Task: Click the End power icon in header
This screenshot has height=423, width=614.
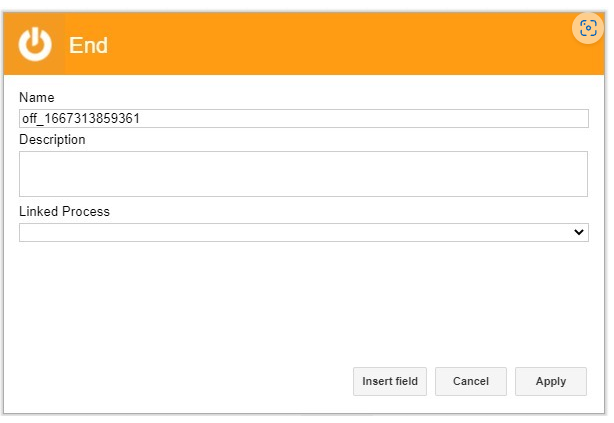Action: tap(35, 44)
